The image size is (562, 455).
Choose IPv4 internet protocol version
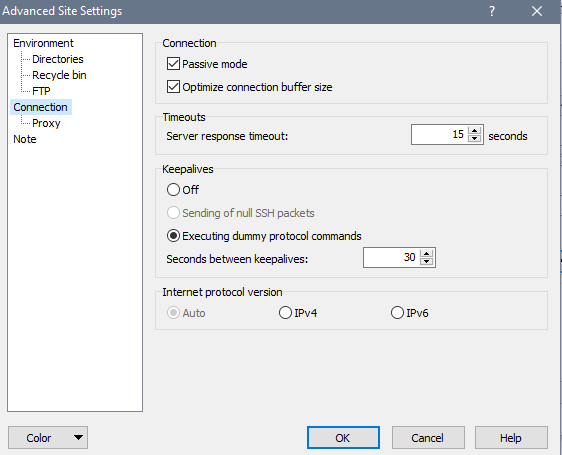pos(285,313)
